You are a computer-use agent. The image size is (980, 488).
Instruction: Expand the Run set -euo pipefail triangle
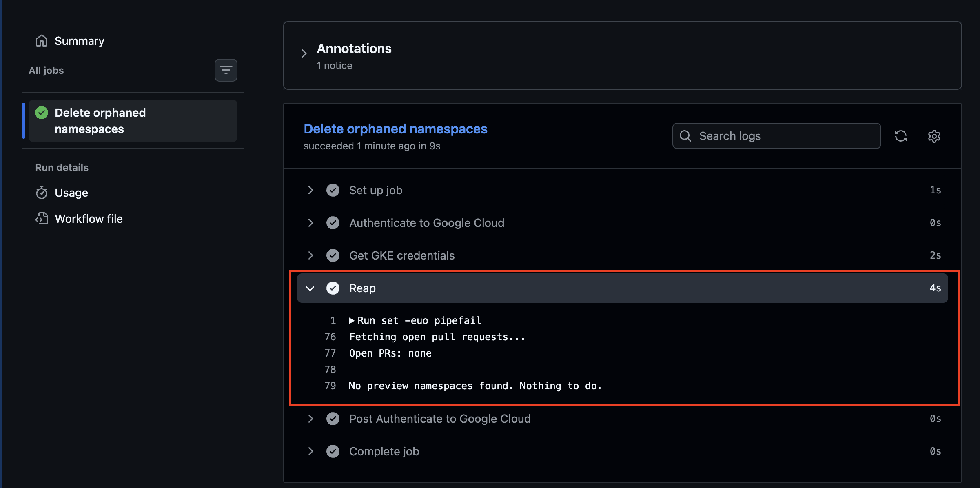352,321
